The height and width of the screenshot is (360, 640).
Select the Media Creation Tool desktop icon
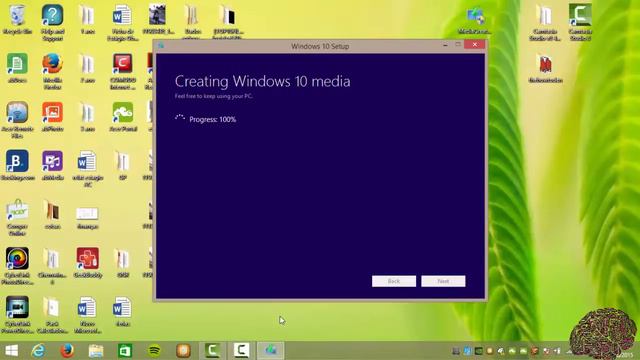[475, 20]
